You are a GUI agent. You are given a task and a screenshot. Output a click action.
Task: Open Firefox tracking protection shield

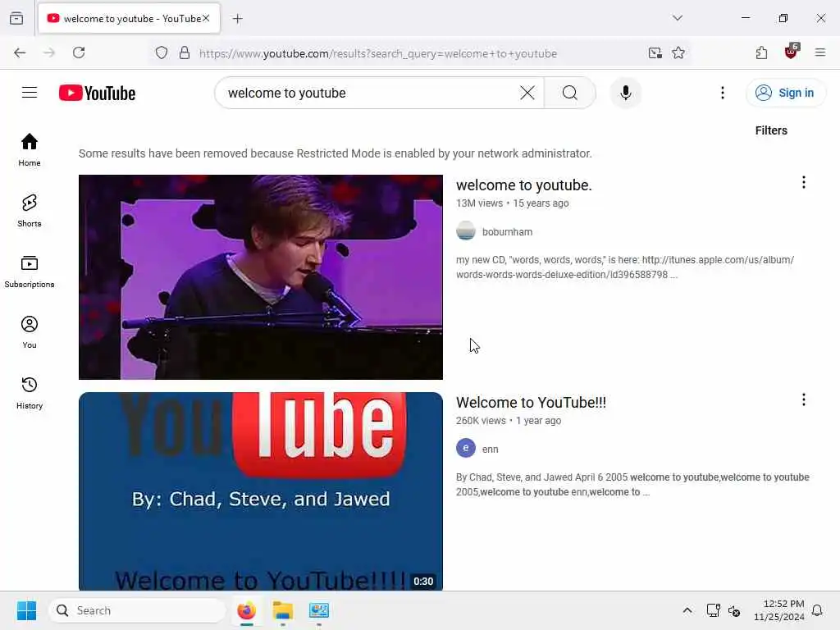[x=162, y=52]
